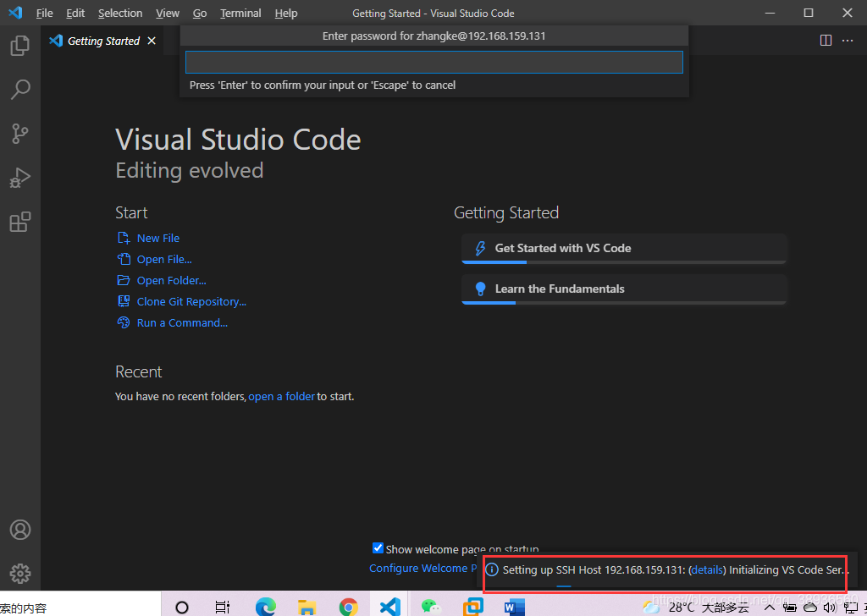Open Learn the Fundamentals walkthrough
Viewport: 867px width, 616px height.
(624, 289)
